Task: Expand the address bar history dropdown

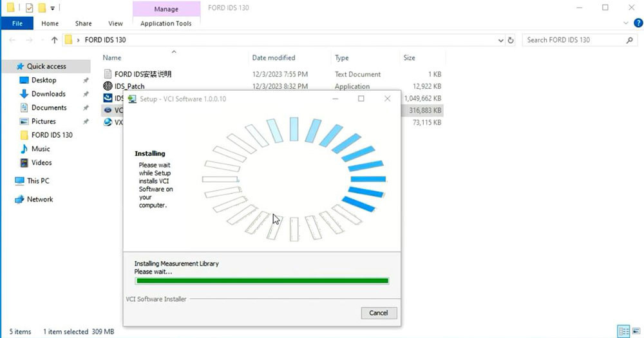Action: point(500,41)
